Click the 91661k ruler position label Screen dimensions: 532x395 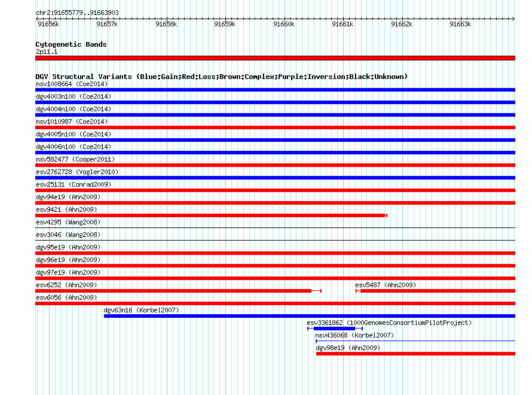[x=343, y=24]
